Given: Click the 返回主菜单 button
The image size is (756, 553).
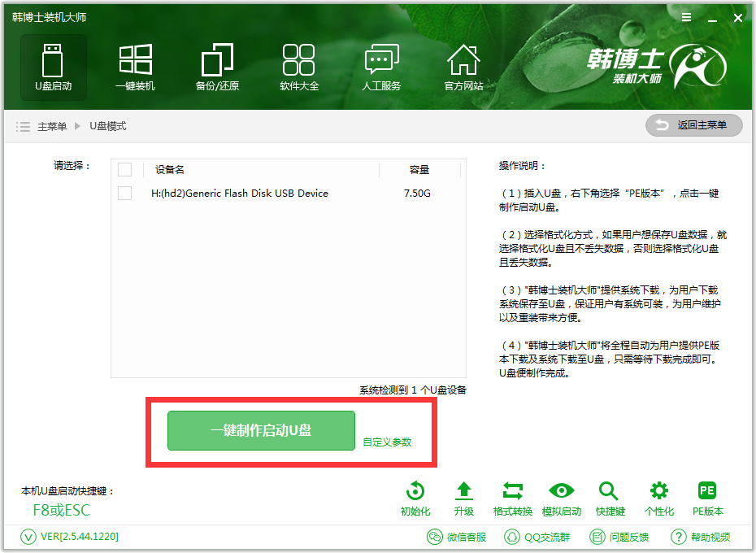Looking at the screenshot, I should click(693, 125).
